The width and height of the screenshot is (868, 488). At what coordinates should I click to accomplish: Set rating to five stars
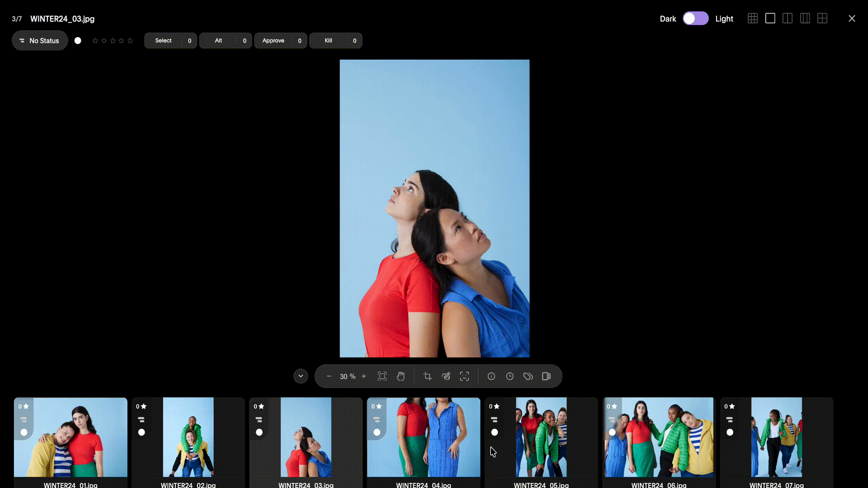(130, 41)
